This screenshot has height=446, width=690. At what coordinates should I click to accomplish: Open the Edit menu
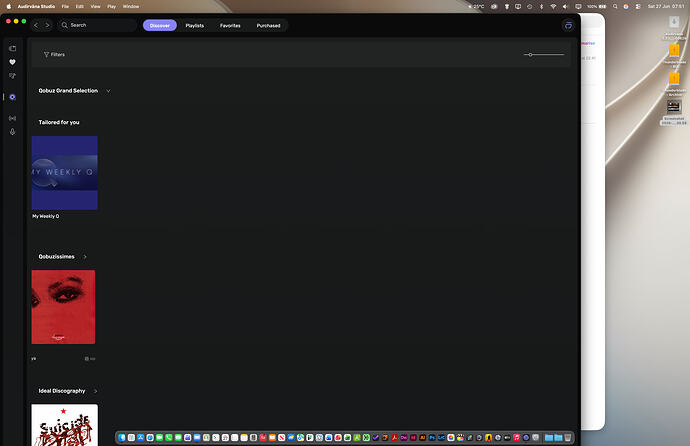(x=80, y=7)
